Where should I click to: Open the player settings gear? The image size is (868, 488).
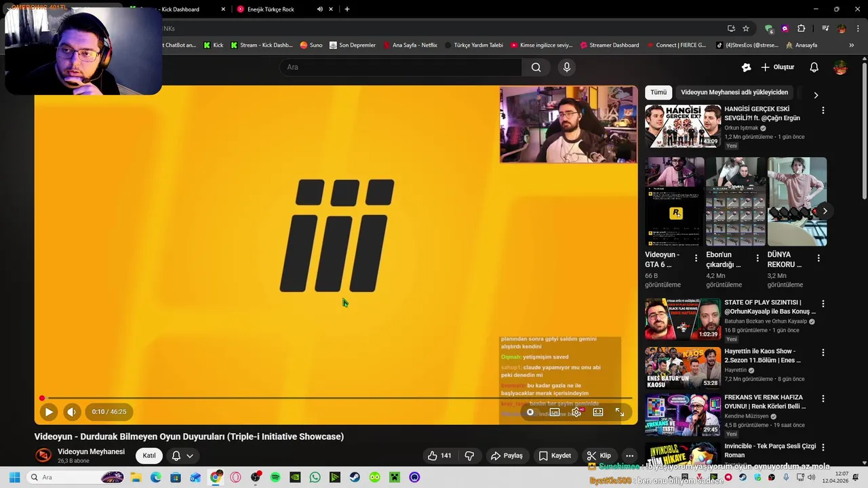576,412
